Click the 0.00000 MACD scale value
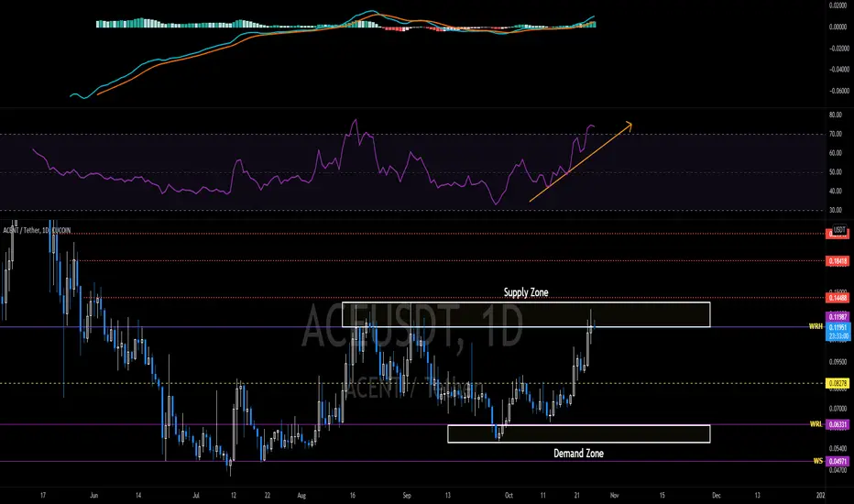The image size is (854, 504). pos(838,27)
